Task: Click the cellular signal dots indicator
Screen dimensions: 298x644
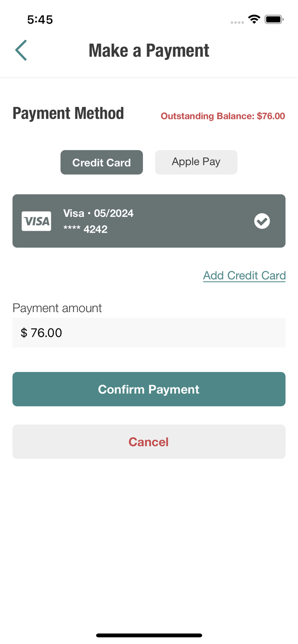Action: click(x=237, y=22)
